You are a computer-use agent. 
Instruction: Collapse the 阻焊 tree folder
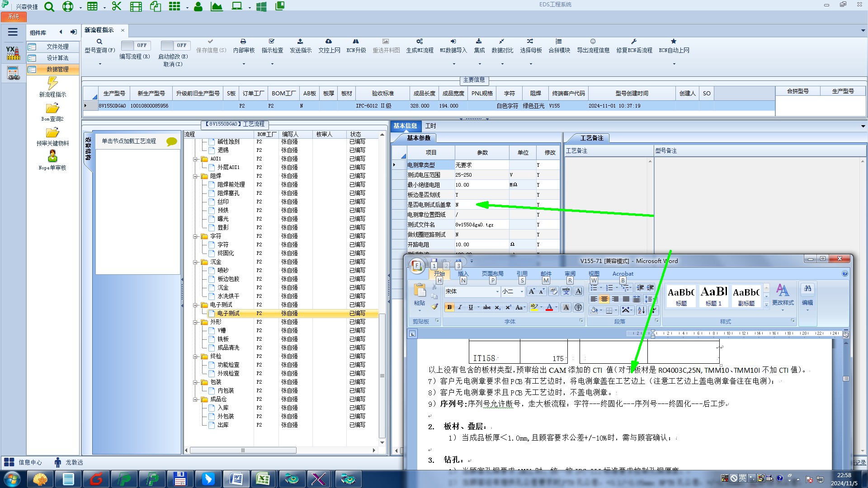click(x=195, y=176)
